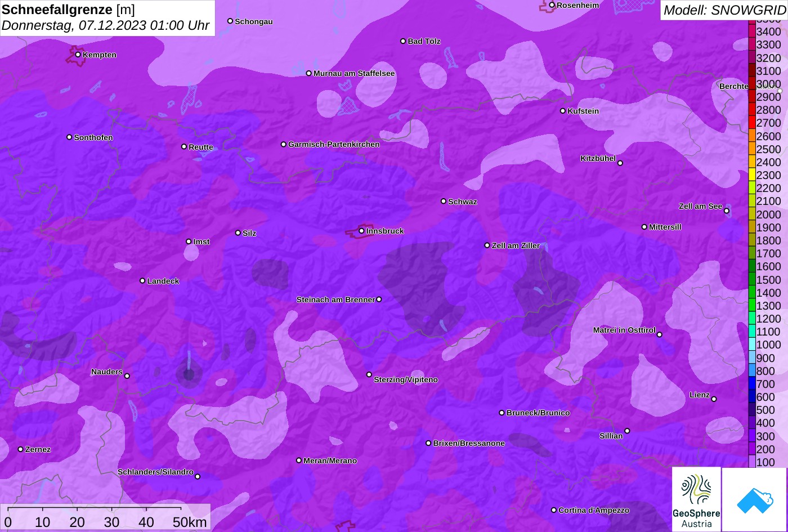Click the Sterzing/Vipiteno label

pos(406,379)
